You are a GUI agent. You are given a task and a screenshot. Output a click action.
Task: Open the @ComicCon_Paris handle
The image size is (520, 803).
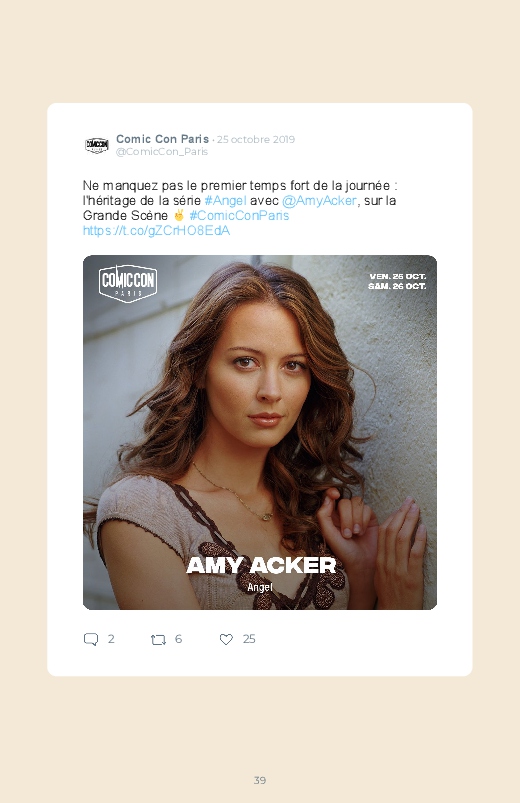(162, 152)
